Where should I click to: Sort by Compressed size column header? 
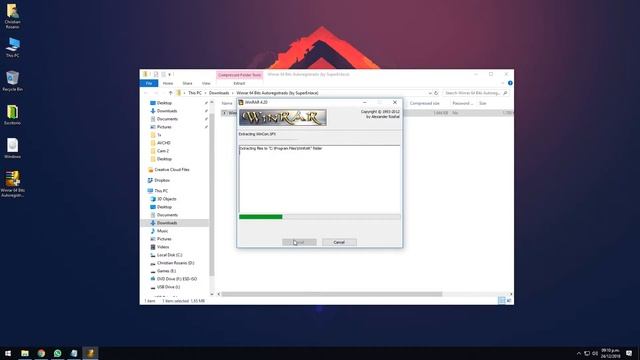click(424, 103)
